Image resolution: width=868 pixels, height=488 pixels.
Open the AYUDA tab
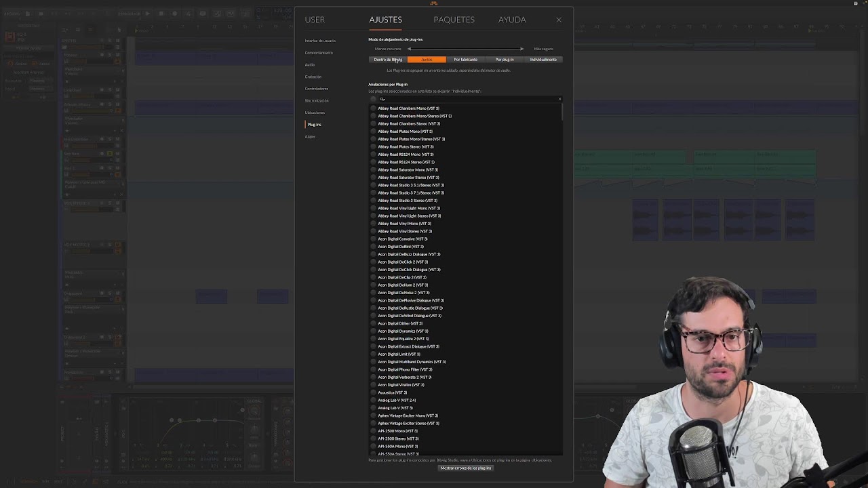point(512,20)
